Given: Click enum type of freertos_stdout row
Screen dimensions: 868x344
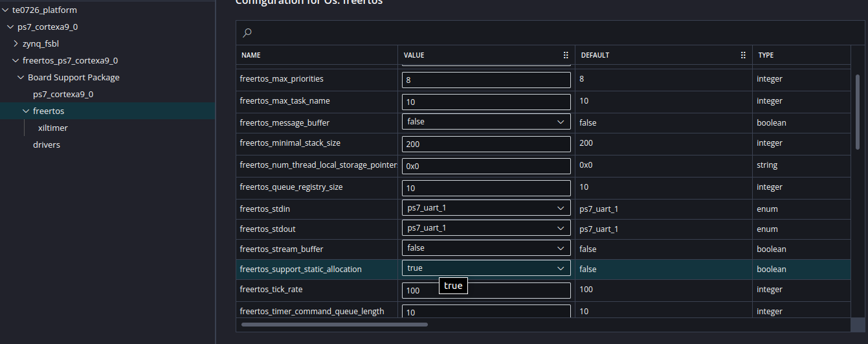Looking at the screenshot, I should [x=801, y=229].
